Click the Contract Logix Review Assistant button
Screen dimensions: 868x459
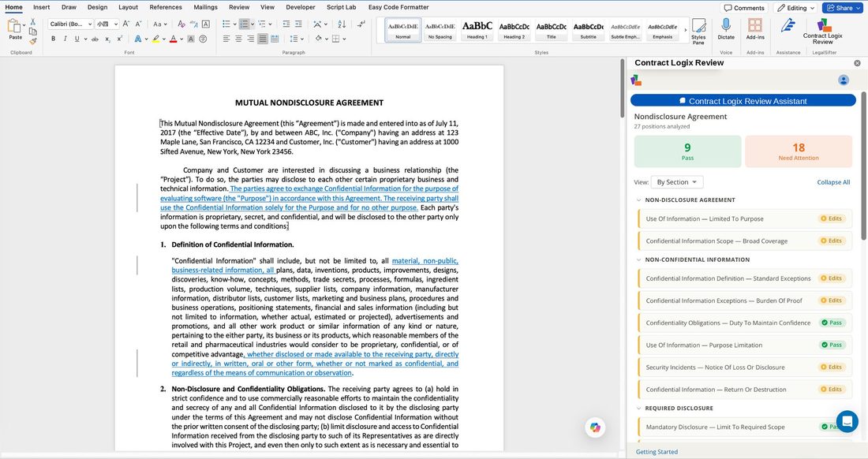743,101
